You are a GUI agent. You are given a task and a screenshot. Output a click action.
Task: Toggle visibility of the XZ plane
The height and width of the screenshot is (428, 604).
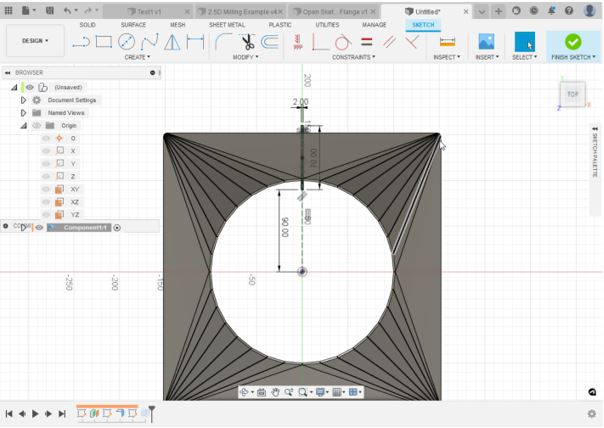(x=46, y=201)
